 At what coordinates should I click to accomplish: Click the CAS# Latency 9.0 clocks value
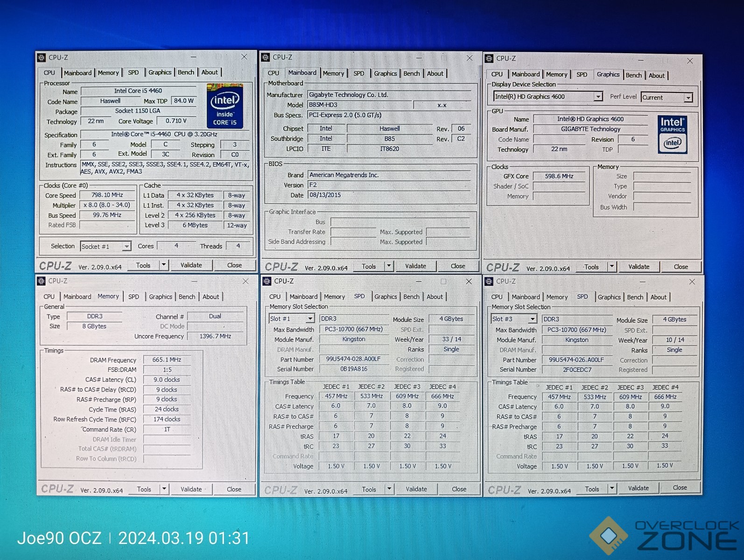(x=167, y=380)
